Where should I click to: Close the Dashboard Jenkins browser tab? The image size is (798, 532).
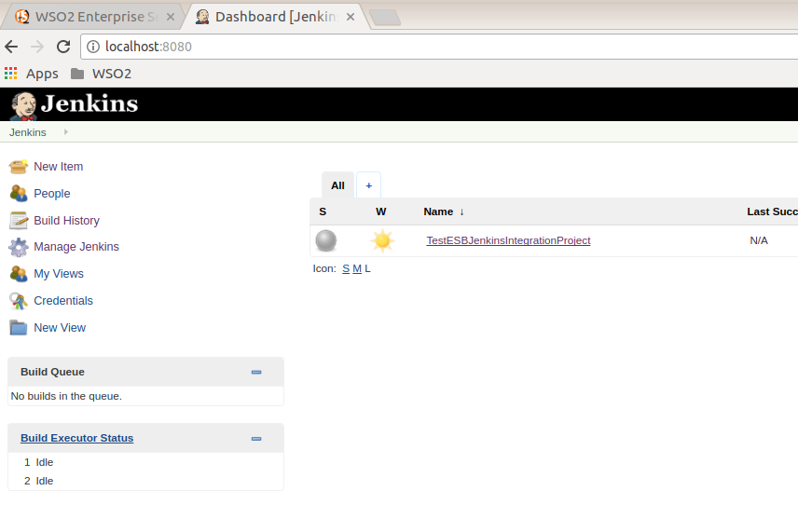[351, 17]
